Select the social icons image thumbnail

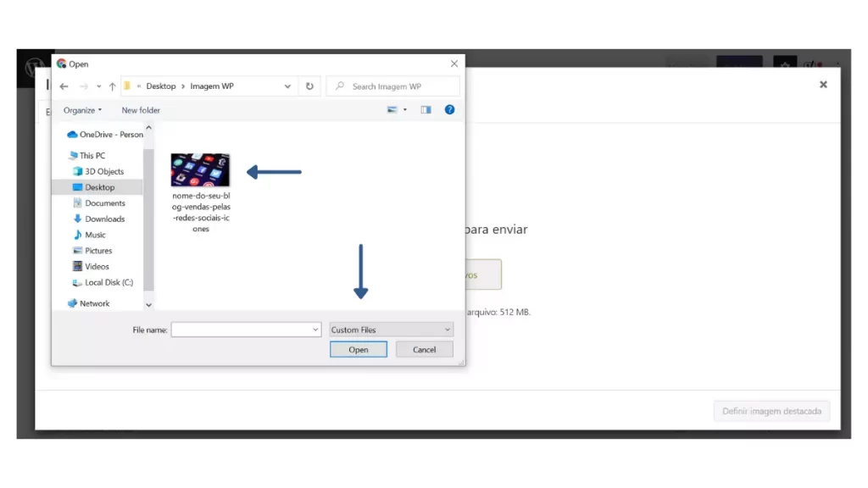200,169
